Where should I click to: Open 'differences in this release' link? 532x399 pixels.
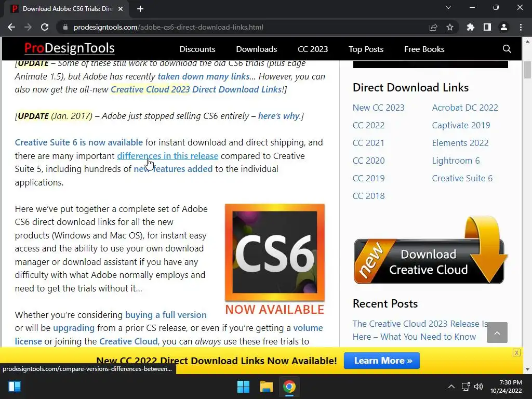[x=168, y=156]
